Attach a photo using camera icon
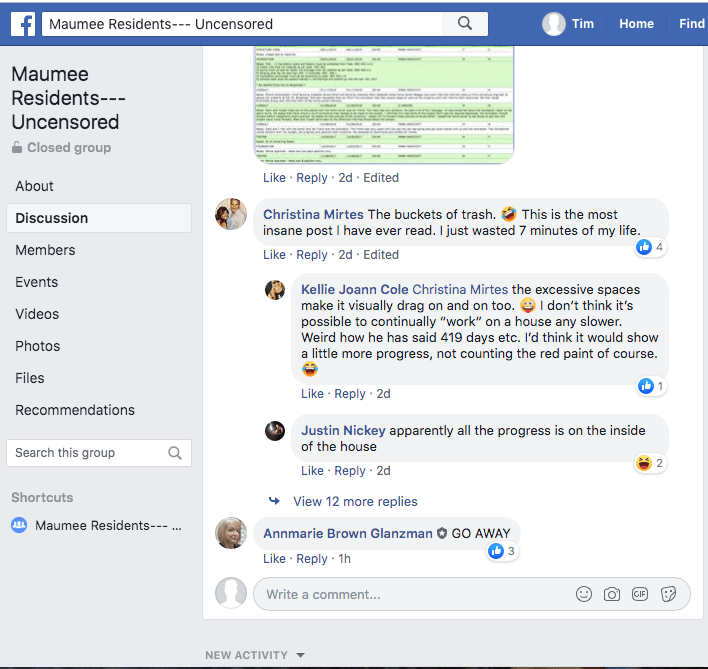The image size is (708, 669). (612, 594)
